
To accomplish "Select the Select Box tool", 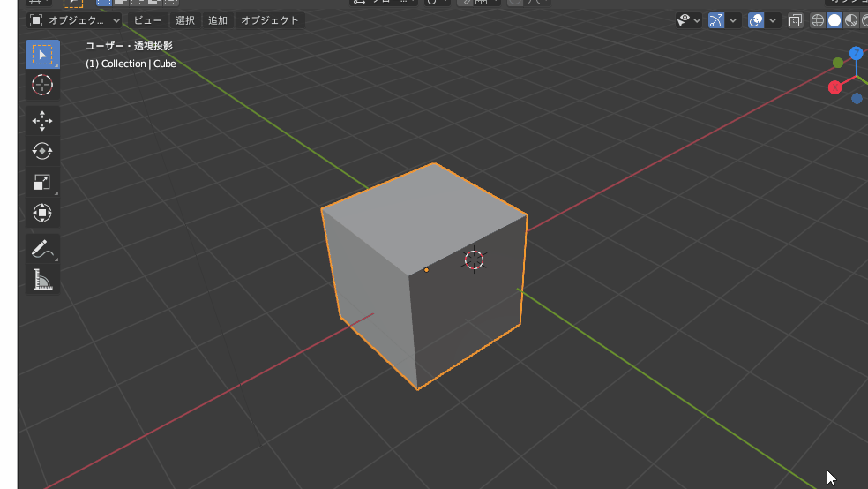I will [x=42, y=54].
